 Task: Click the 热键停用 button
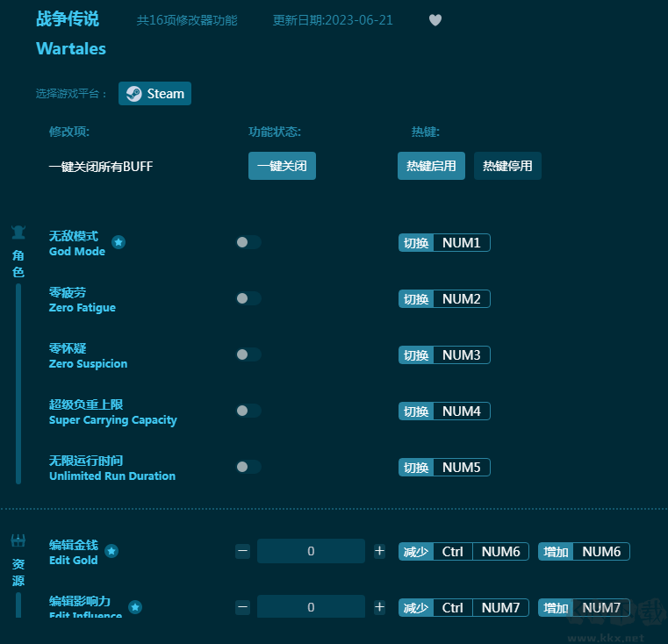[x=507, y=166]
